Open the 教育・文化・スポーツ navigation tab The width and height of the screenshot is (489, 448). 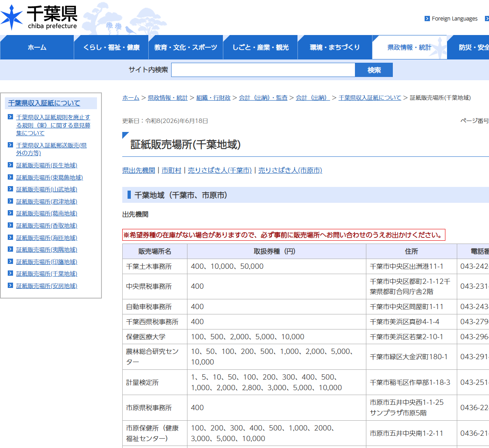186,47
